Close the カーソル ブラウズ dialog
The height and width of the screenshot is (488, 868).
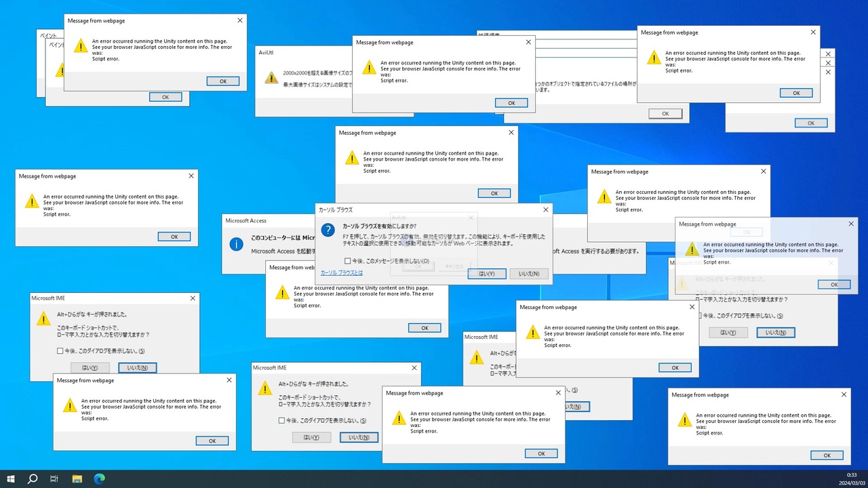pos(545,210)
